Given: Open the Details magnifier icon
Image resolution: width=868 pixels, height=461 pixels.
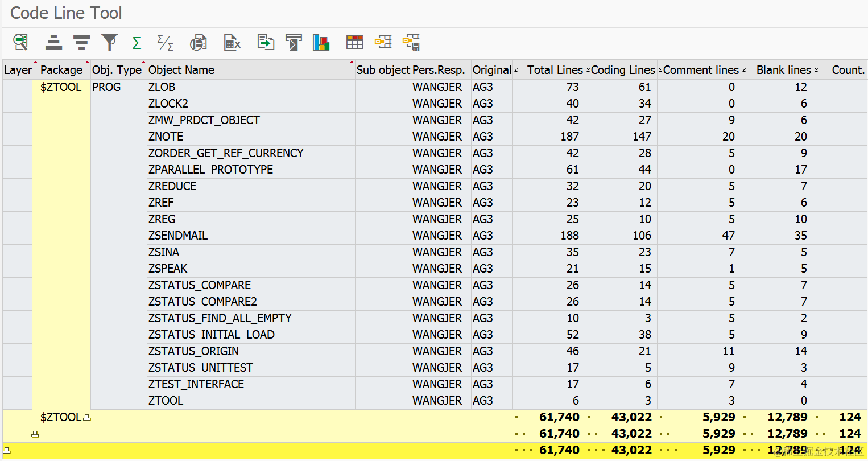Looking at the screenshot, I should (x=21, y=42).
